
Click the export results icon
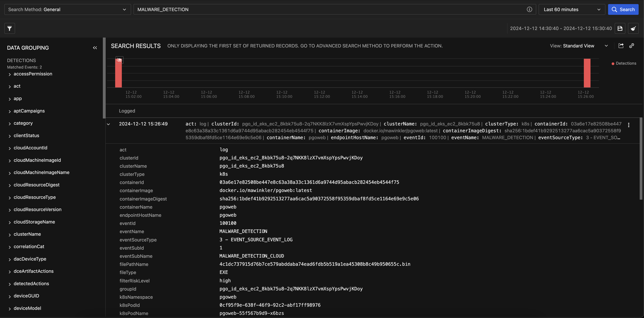621,46
